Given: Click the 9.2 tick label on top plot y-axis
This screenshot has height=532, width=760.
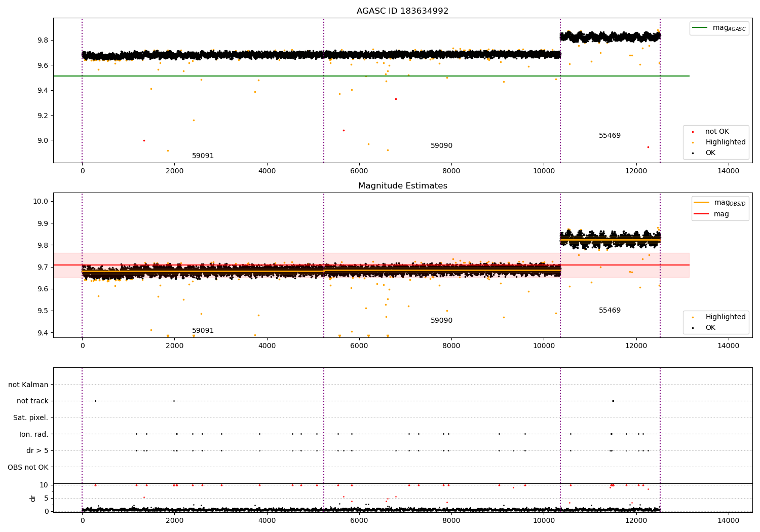Looking at the screenshot, I should 42,115.
